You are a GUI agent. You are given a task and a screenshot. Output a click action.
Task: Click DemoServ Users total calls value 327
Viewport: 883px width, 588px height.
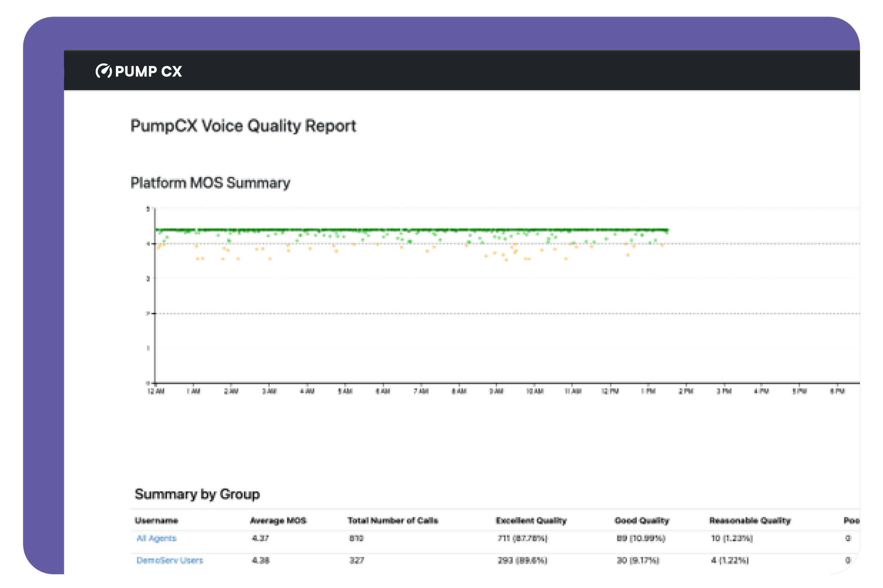click(x=356, y=560)
